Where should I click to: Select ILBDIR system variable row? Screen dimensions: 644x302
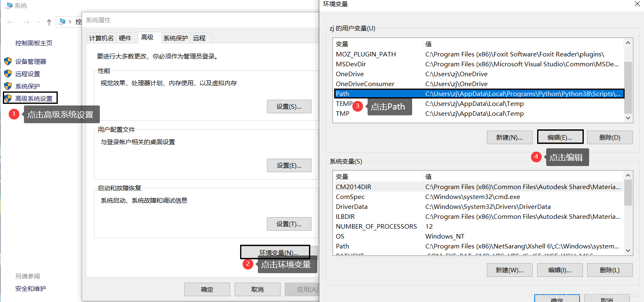tap(479, 216)
